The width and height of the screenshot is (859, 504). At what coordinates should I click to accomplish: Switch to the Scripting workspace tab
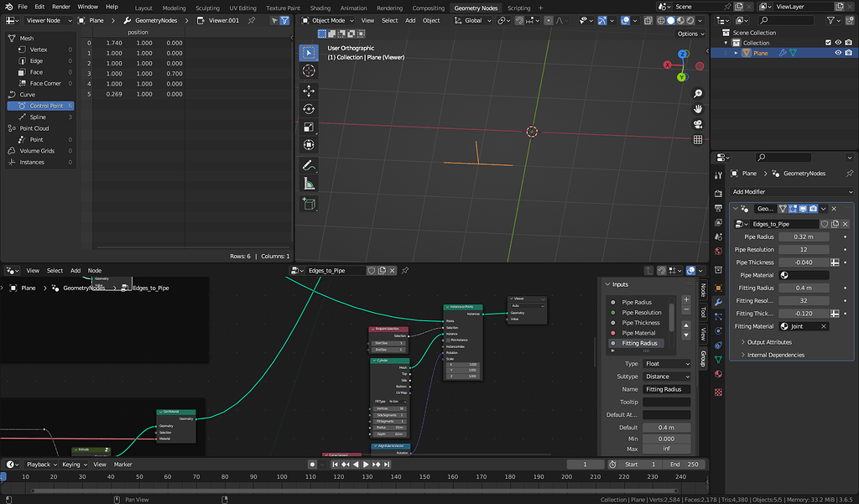pos(518,8)
